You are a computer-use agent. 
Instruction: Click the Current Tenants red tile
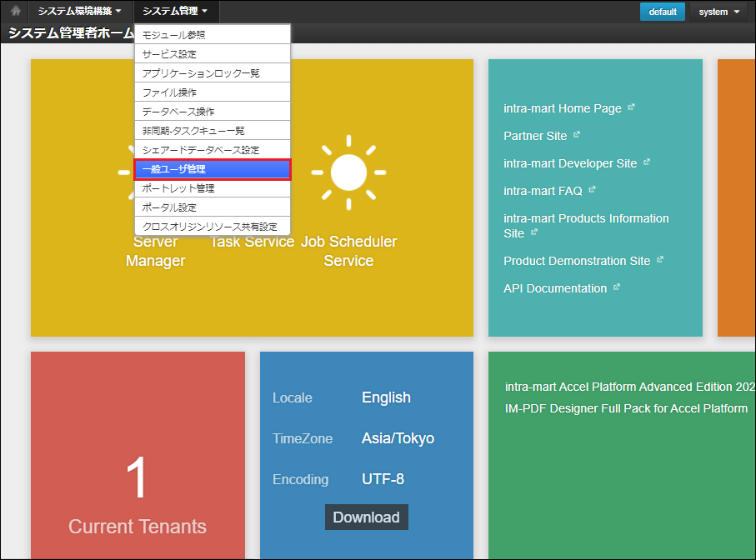click(x=138, y=455)
